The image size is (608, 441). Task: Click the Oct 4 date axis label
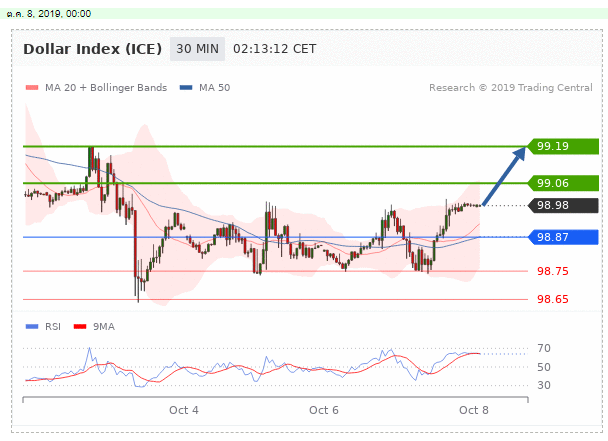click(x=183, y=410)
